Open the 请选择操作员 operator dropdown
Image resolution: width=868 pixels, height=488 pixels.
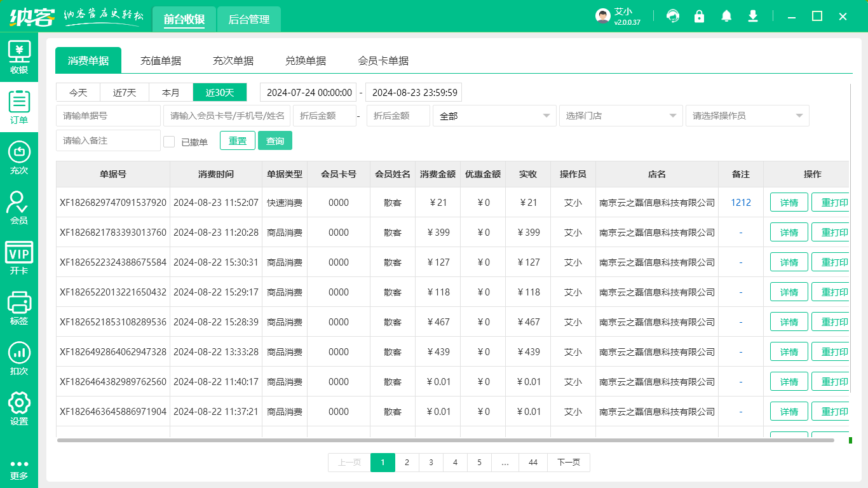coord(747,116)
